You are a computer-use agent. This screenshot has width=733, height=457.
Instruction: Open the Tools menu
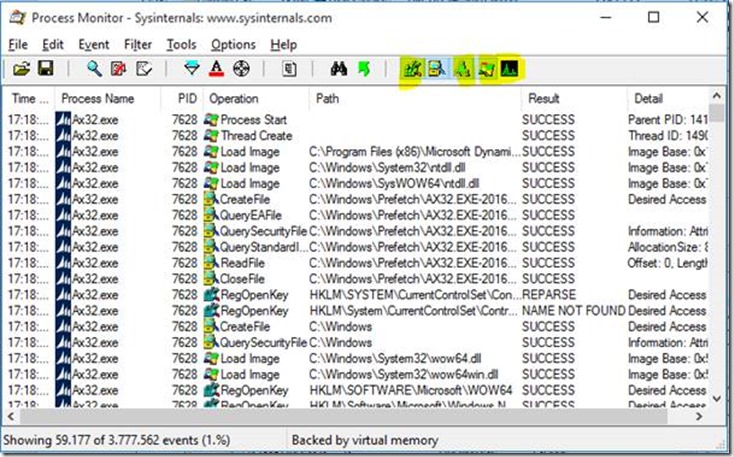pyautogui.click(x=181, y=45)
